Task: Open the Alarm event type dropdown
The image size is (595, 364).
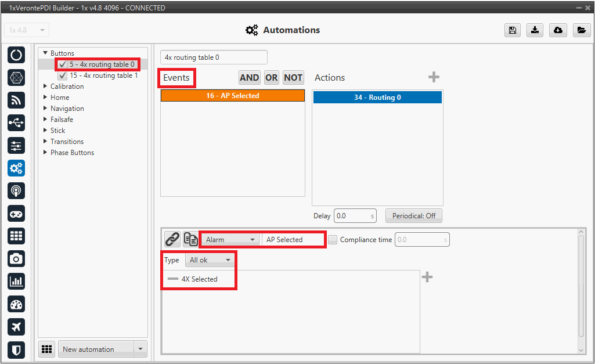Action: (x=230, y=239)
